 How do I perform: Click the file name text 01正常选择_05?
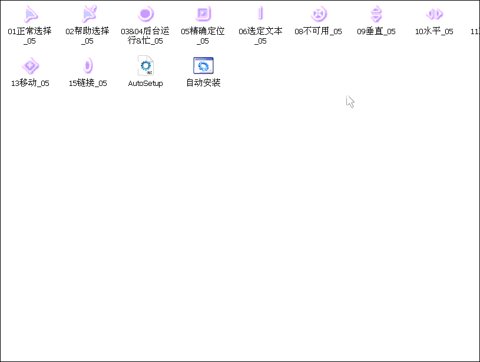(30, 36)
